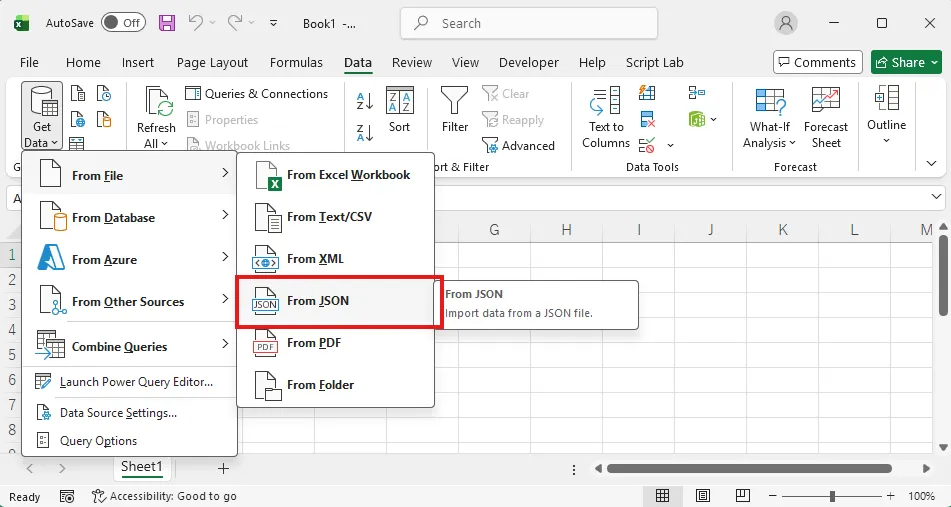The width and height of the screenshot is (951, 507).
Task: Choose From PDF
Action: click(335, 343)
